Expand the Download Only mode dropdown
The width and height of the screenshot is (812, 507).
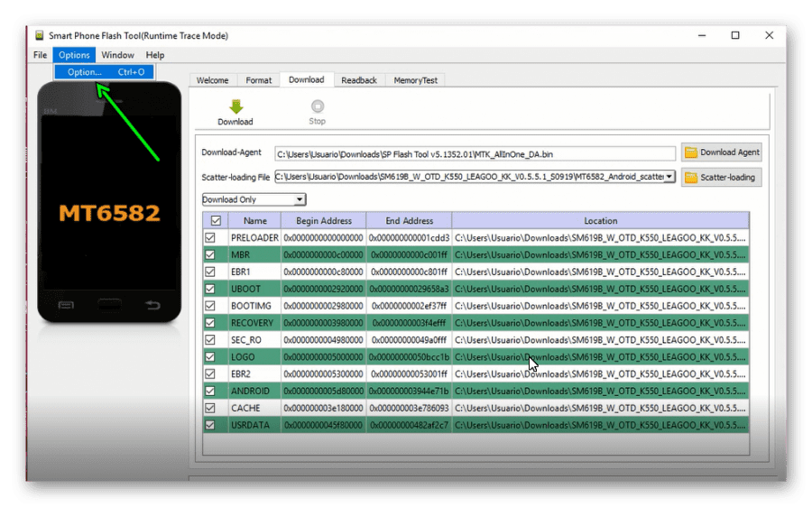[300, 200]
